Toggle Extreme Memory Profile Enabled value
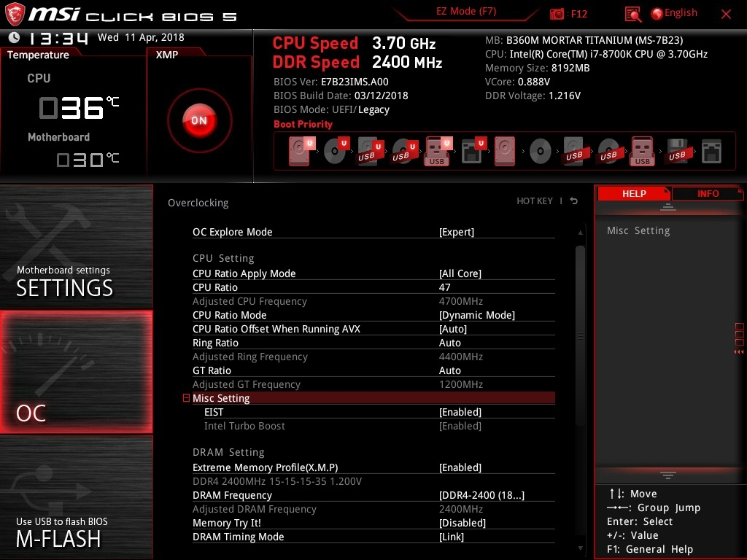This screenshot has width=747, height=560. [460, 467]
